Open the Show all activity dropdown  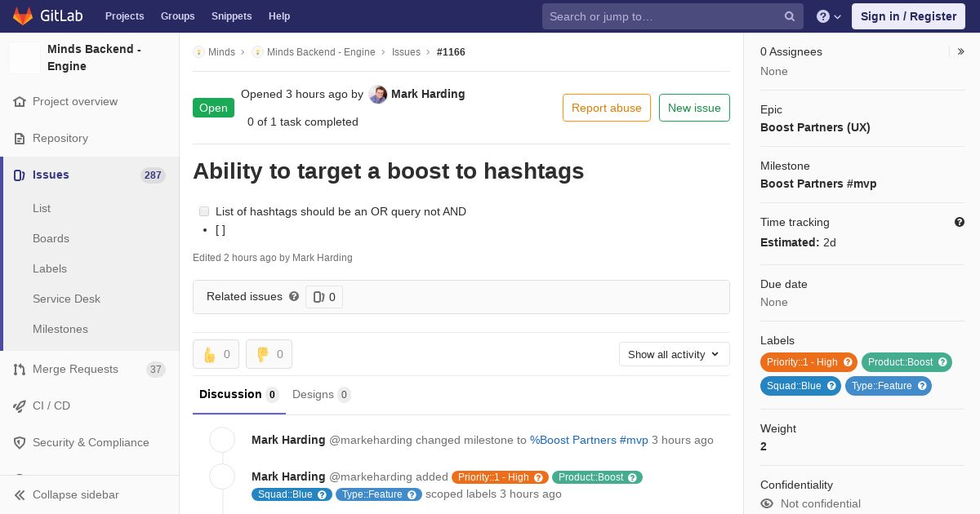click(674, 354)
